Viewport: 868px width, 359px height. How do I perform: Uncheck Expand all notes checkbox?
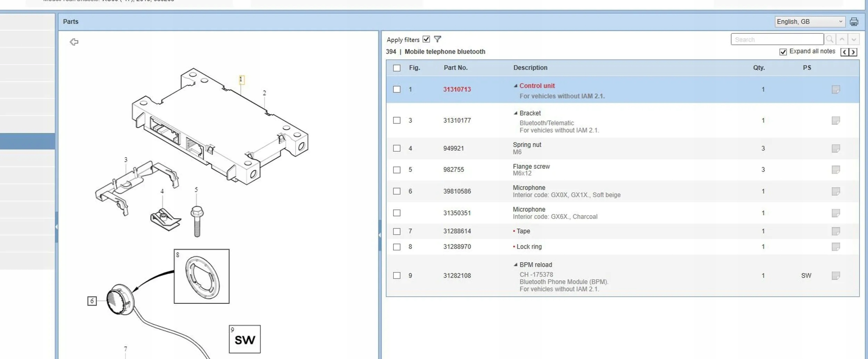pyautogui.click(x=783, y=52)
